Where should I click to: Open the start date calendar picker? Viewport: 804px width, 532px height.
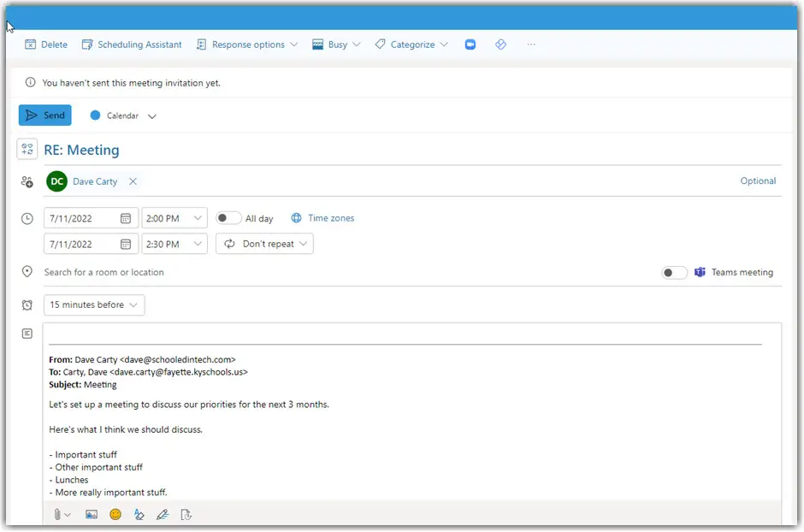126,218
